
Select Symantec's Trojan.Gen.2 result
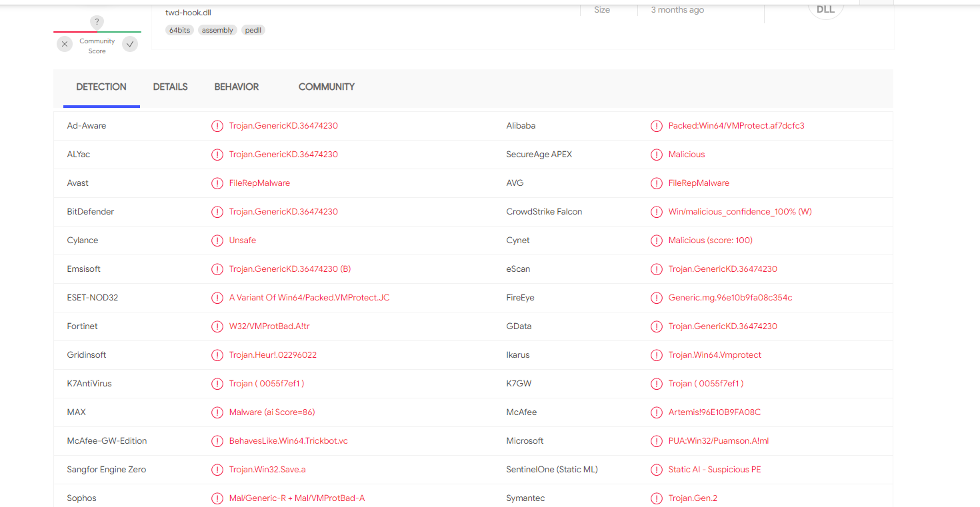(x=693, y=498)
